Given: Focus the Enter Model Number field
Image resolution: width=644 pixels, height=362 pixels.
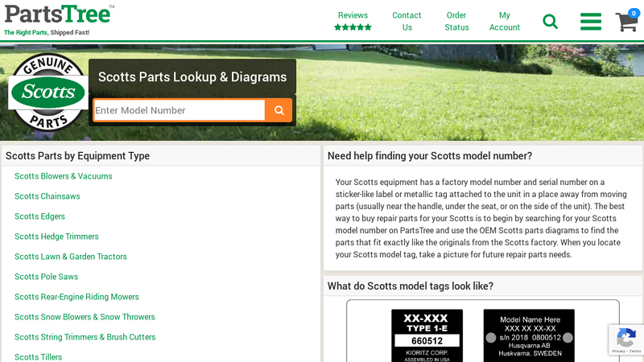Looking at the screenshot, I should point(180,110).
